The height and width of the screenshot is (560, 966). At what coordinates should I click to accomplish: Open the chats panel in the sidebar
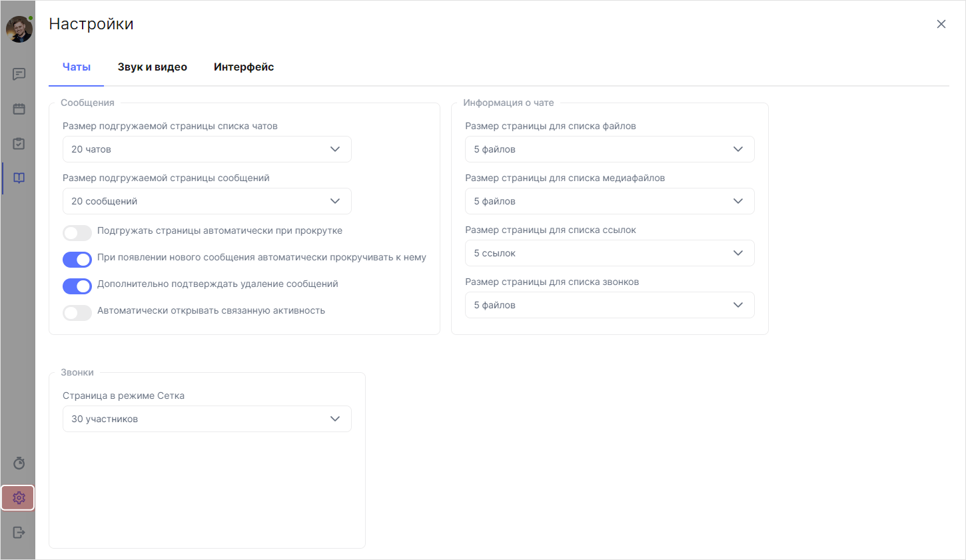click(x=19, y=74)
